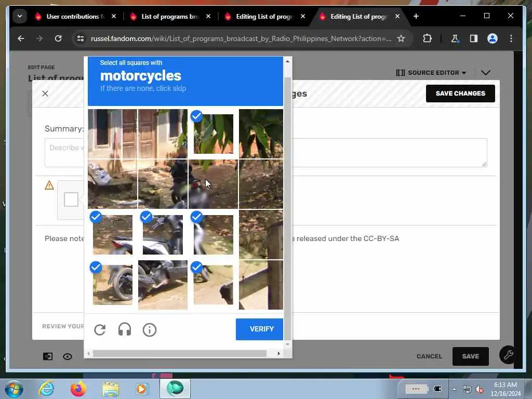Close the List of programs broadcast tab
Screen dimensions: 532x399
click(208, 16)
